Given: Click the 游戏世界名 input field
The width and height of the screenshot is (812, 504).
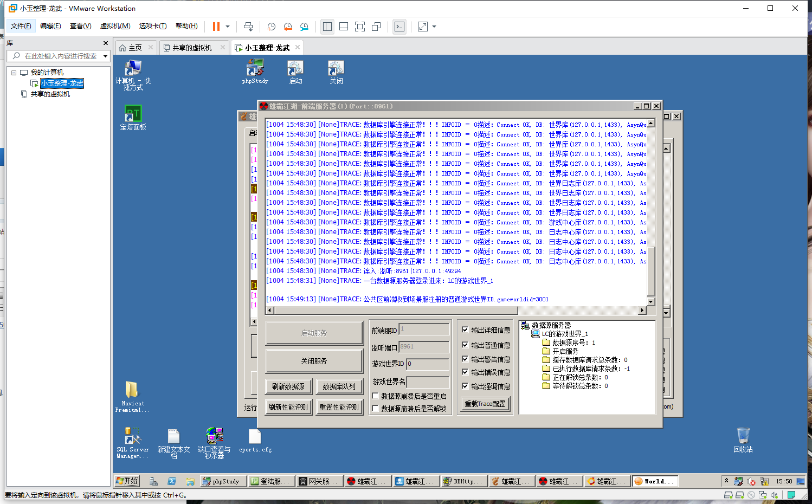Looking at the screenshot, I should pyautogui.click(x=428, y=382).
